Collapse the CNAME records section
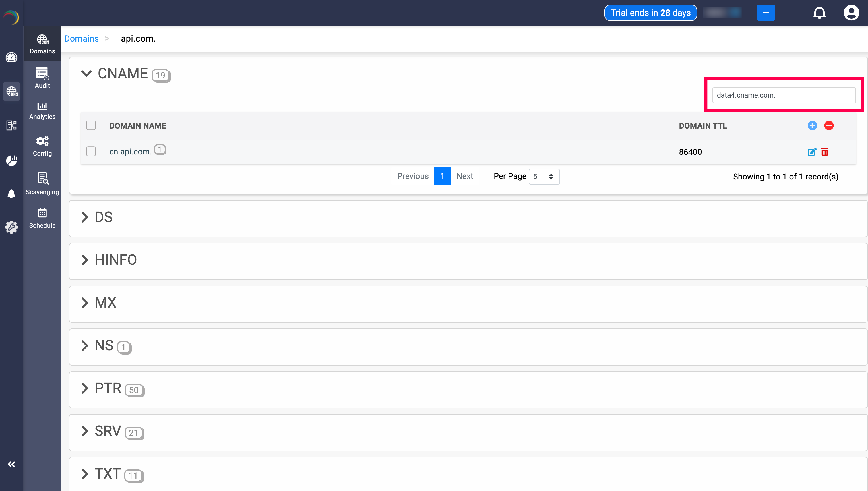868x491 pixels. click(86, 74)
